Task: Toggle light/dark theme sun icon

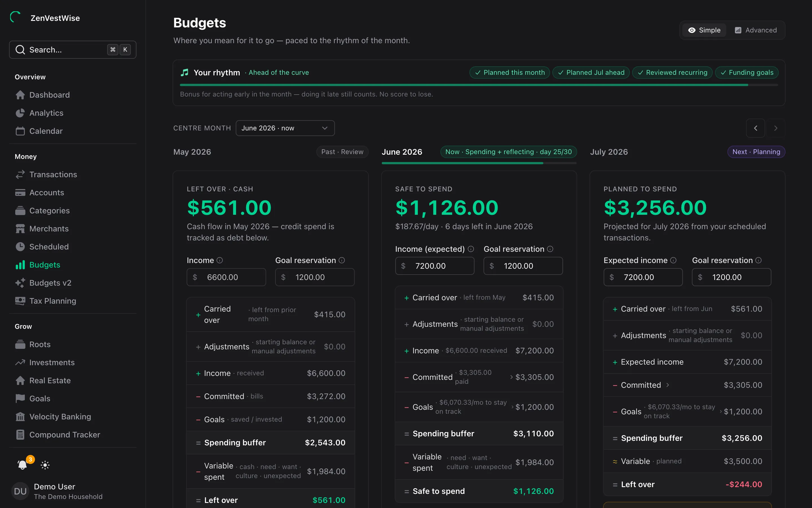Action: [45, 465]
